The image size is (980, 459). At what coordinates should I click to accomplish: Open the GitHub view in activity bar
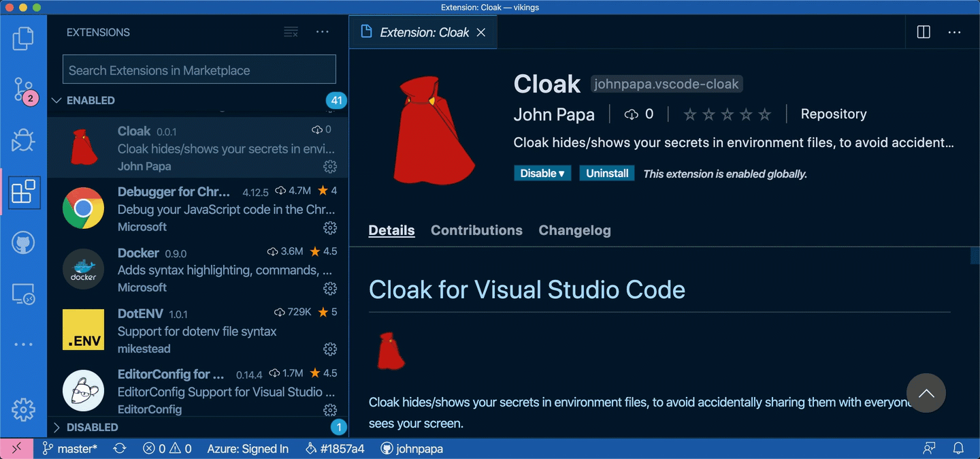tap(23, 243)
